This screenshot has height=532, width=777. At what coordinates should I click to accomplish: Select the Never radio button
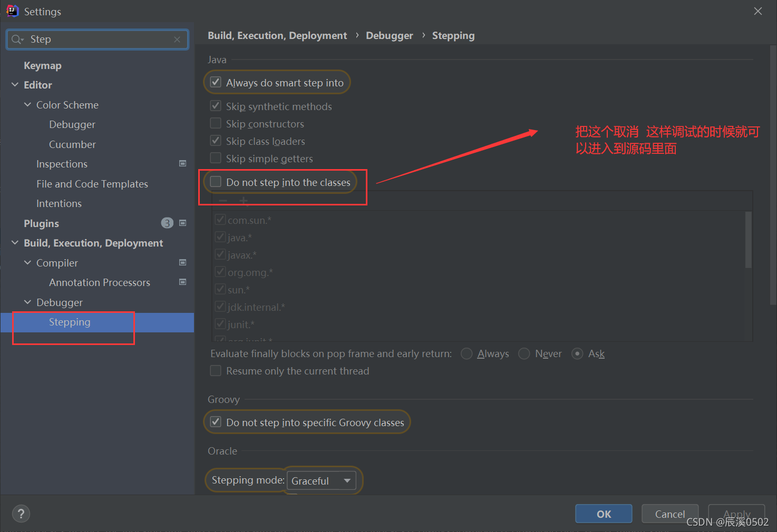click(x=524, y=354)
